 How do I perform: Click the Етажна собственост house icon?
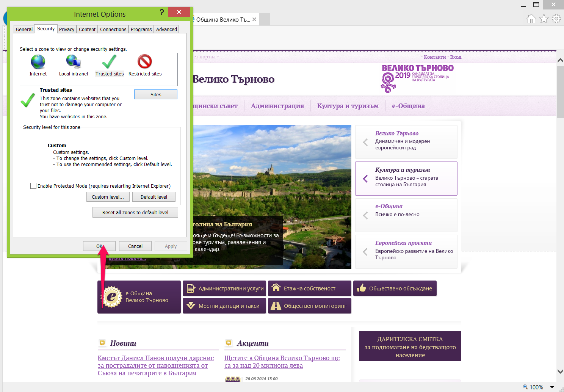[x=276, y=288]
